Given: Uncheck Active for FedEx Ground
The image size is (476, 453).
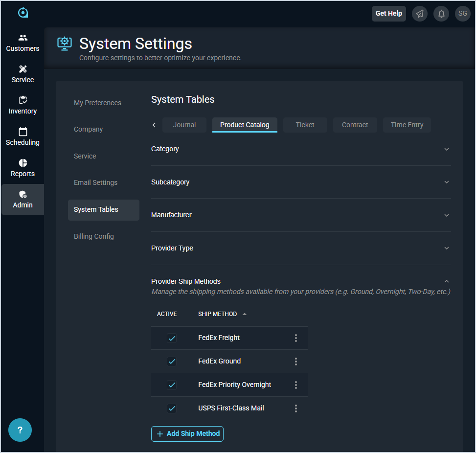Looking at the screenshot, I should (172, 362).
